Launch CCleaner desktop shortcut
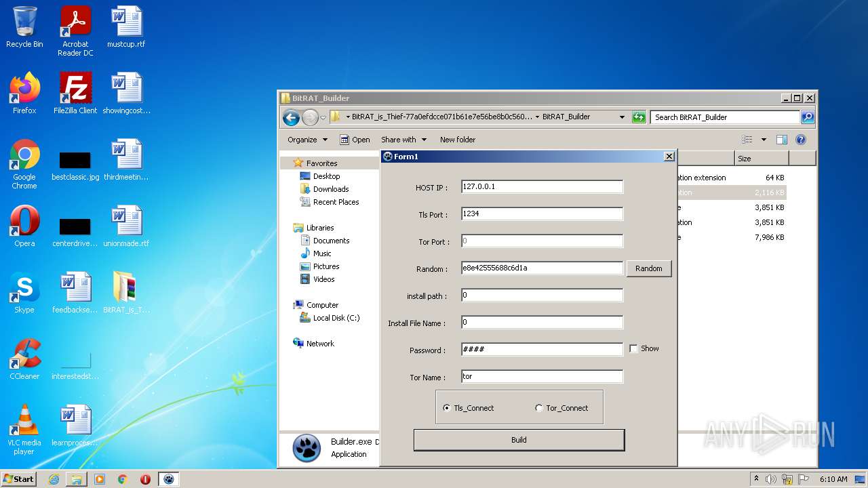Image resolution: width=868 pixels, height=488 pixels. (x=24, y=359)
